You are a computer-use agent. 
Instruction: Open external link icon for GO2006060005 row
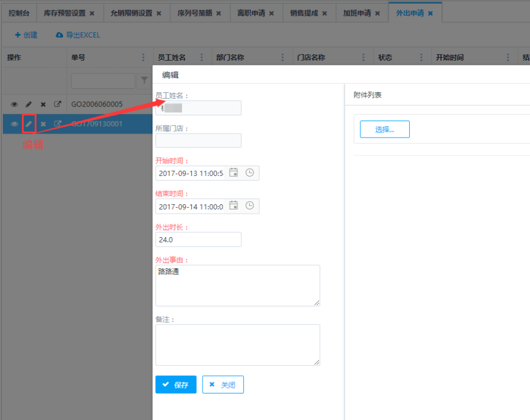pos(57,104)
